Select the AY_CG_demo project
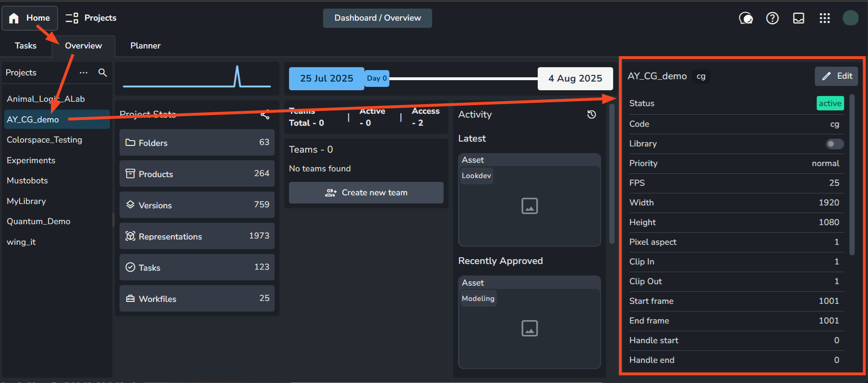Viewport: 868px width, 383px height. pos(57,119)
